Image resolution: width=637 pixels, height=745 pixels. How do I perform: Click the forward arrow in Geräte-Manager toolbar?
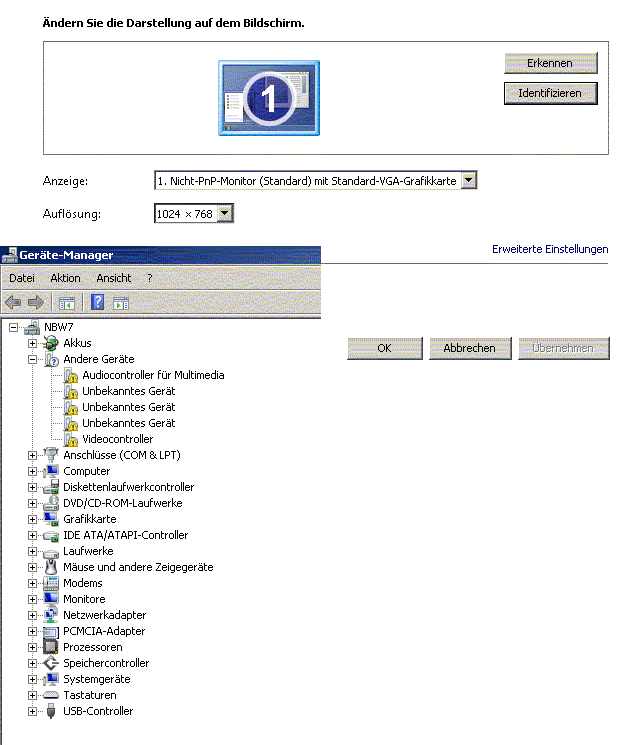(x=36, y=303)
